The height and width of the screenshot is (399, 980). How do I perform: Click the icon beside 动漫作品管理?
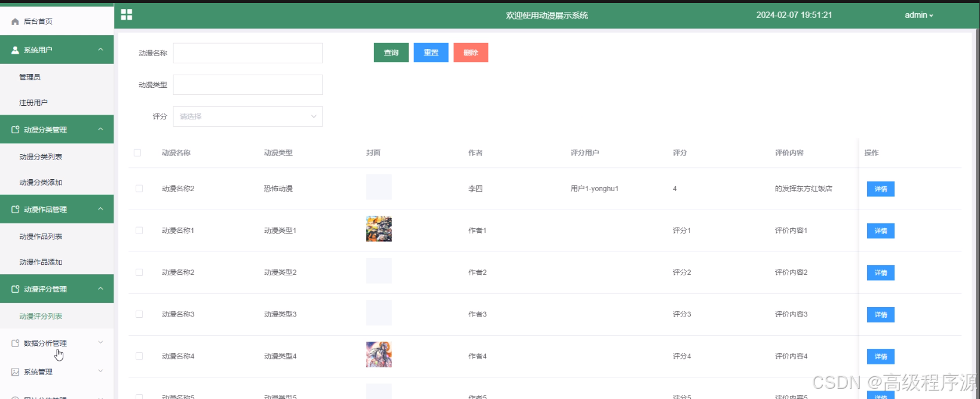click(15, 209)
